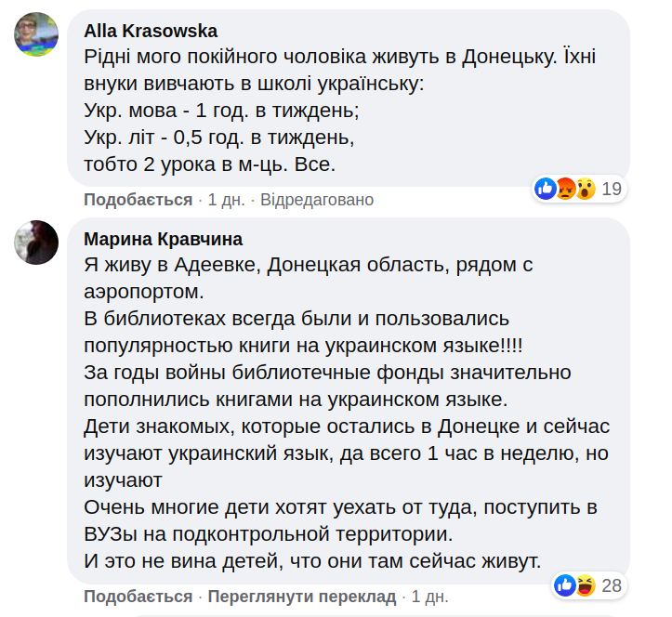The width and height of the screenshot is (672, 617).
Task: Click the 1 дн. timestamp on Alla's comment
Action: pyautogui.click(x=226, y=200)
